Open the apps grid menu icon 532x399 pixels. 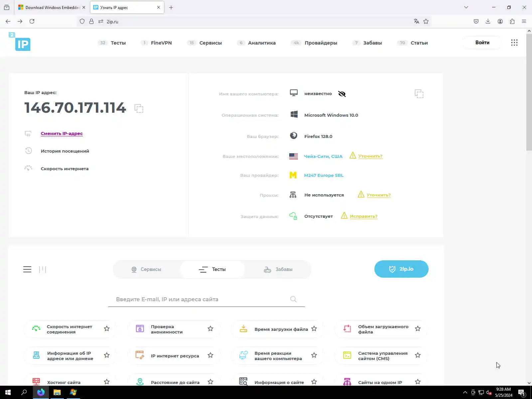pos(514,43)
